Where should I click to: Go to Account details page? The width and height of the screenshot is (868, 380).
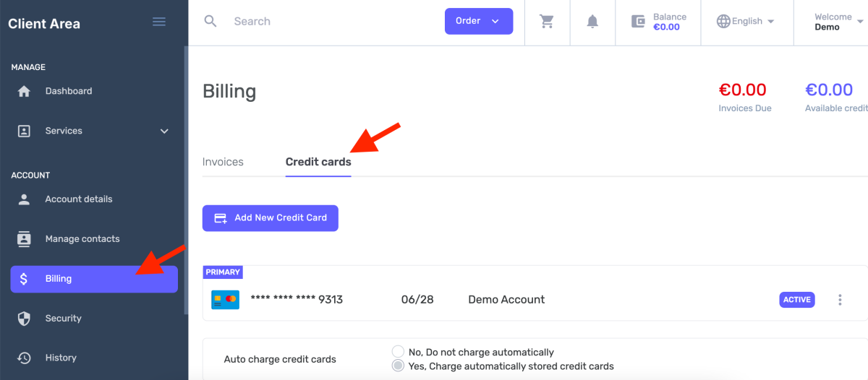[78, 199]
